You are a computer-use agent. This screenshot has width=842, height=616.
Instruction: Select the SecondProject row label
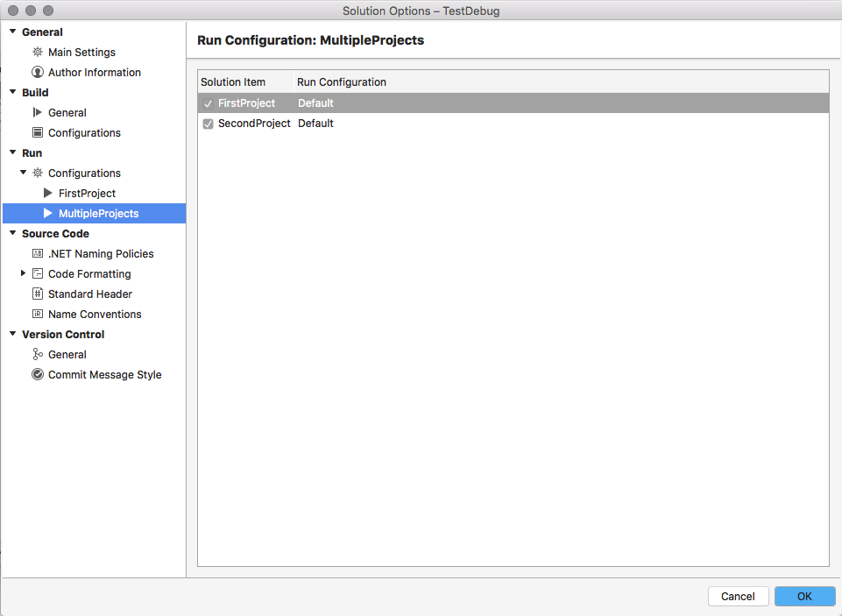click(254, 123)
